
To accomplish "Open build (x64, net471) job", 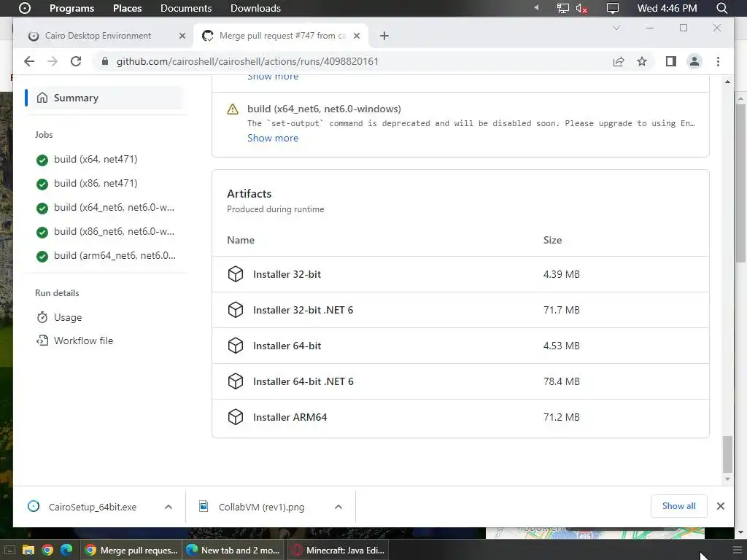I will coord(96,160).
